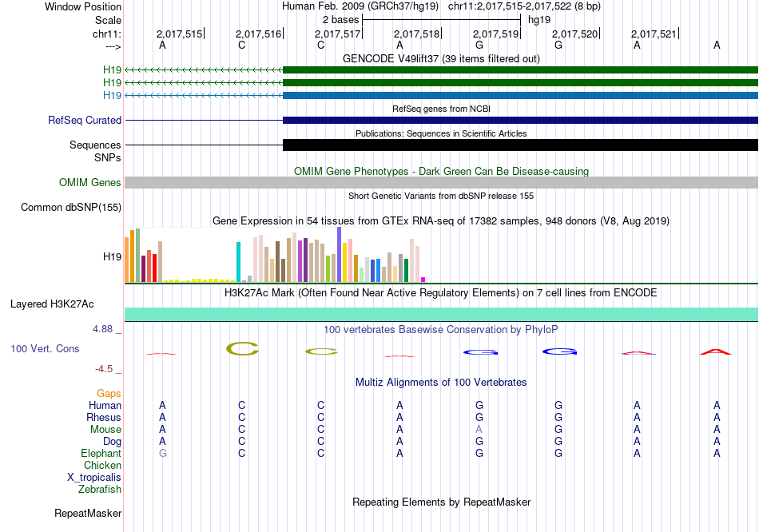Open the black Publications sequence bar
759x532 pixels.
(x=520, y=145)
